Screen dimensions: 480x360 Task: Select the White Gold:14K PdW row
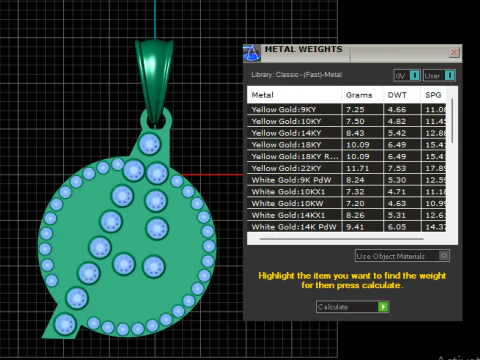(346, 227)
